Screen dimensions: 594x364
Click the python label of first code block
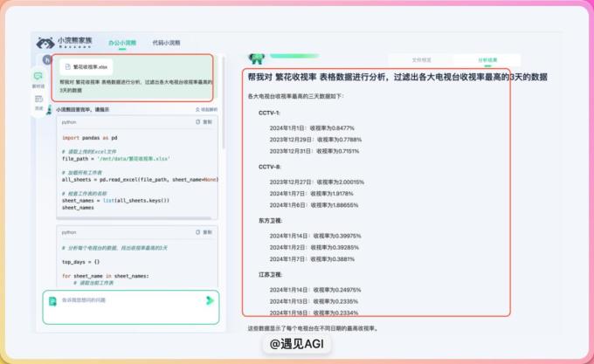coord(69,122)
